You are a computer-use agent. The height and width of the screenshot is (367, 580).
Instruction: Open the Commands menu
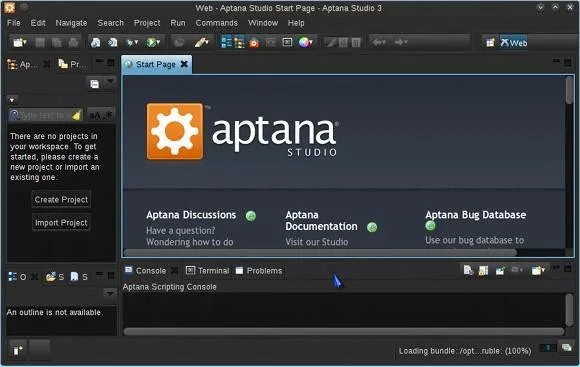click(x=217, y=23)
